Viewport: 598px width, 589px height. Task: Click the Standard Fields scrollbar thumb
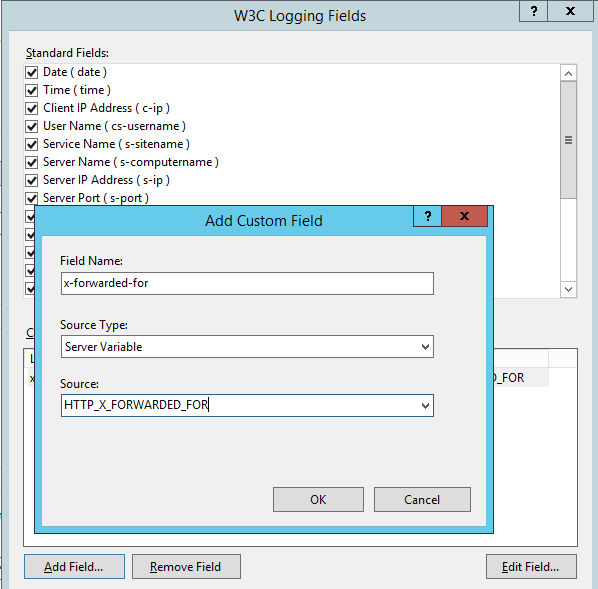(568, 140)
